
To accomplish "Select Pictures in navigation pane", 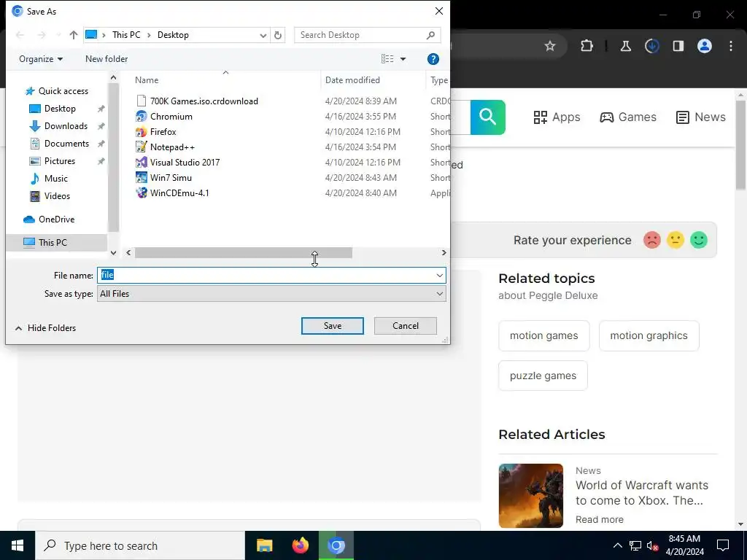I will 60,161.
